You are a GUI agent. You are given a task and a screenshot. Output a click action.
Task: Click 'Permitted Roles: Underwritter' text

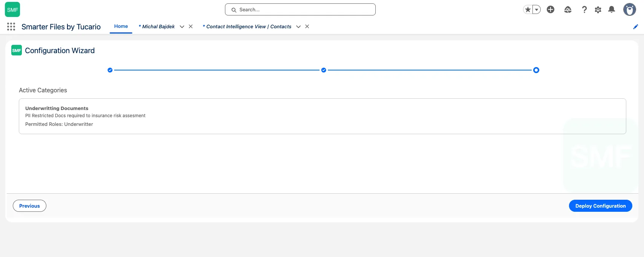[x=59, y=124]
